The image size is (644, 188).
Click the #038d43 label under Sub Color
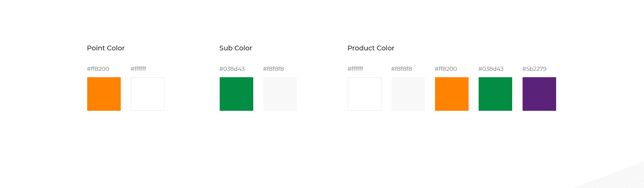click(232, 69)
